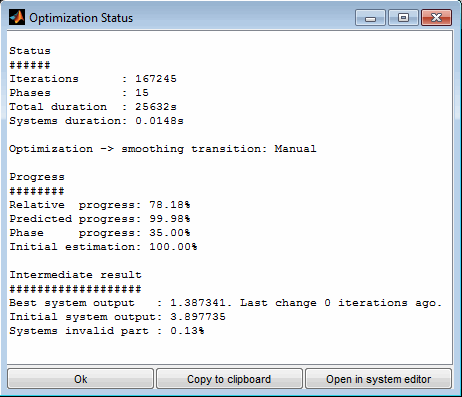Click the Total duration 25632s line
Screen dimensions: 462x397
pyautogui.click(x=93, y=107)
